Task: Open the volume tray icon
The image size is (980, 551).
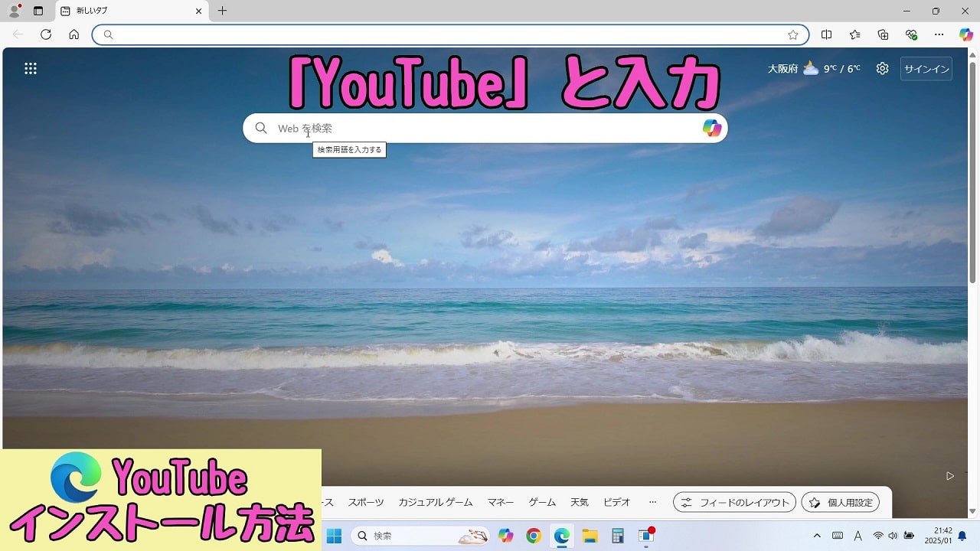Action: click(893, 536)
